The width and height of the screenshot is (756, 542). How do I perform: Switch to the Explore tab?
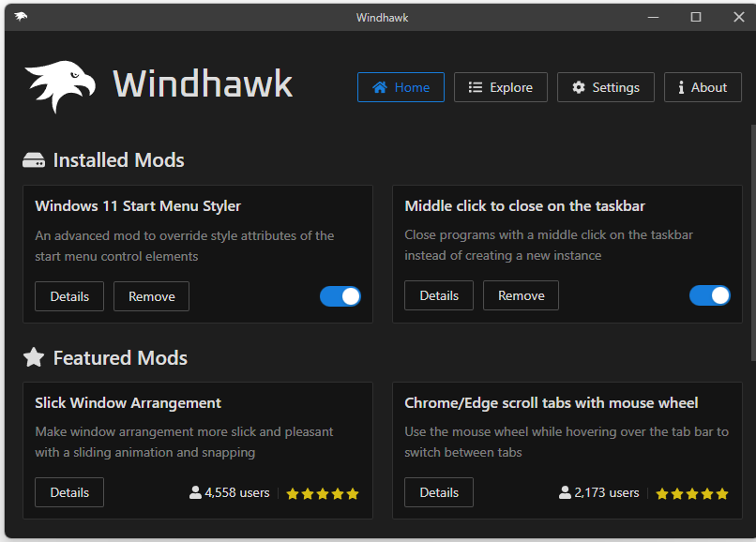(x=501, y=87)
